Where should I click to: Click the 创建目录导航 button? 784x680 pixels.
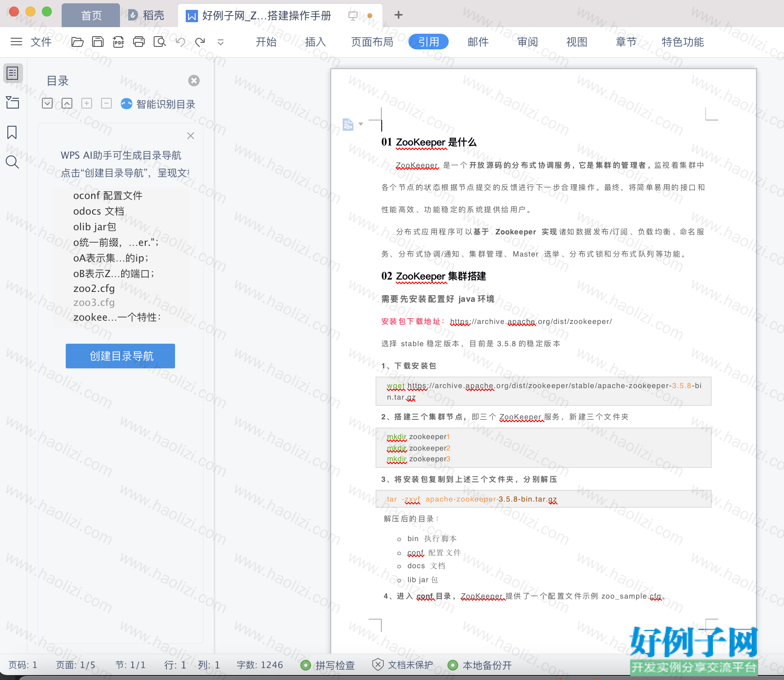point(120,356)
